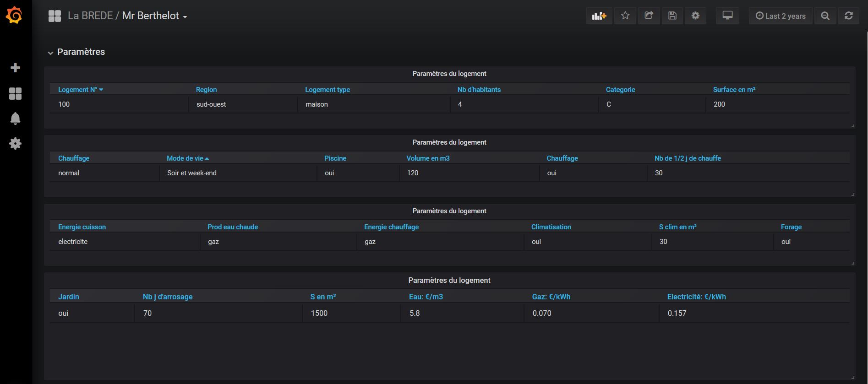
Task: Open the Create plus menu in sidebar
Action: pos(15,68)
